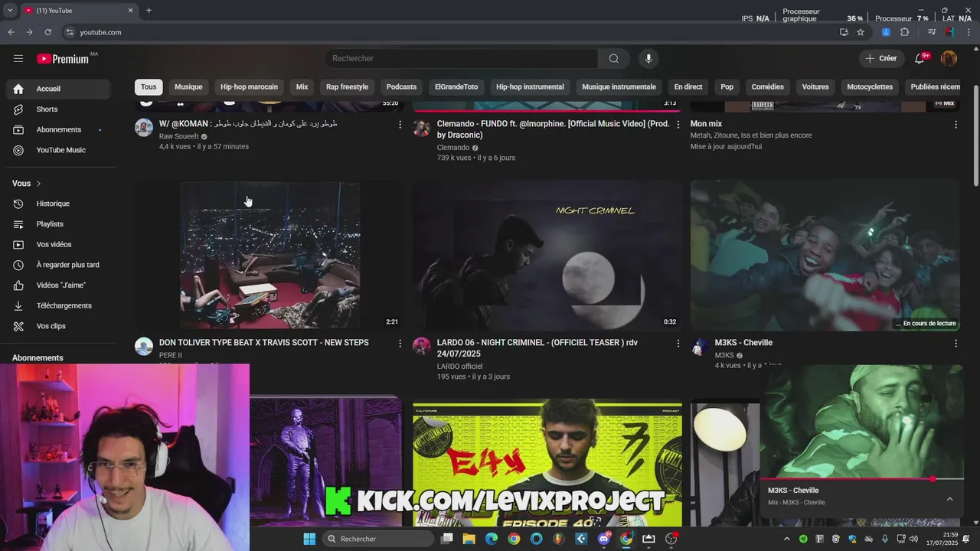The height and width of the screenshot is (551, 980).
Task: Open the Chrome extensions puzzle icon
Action: click(x=905, y=32)
